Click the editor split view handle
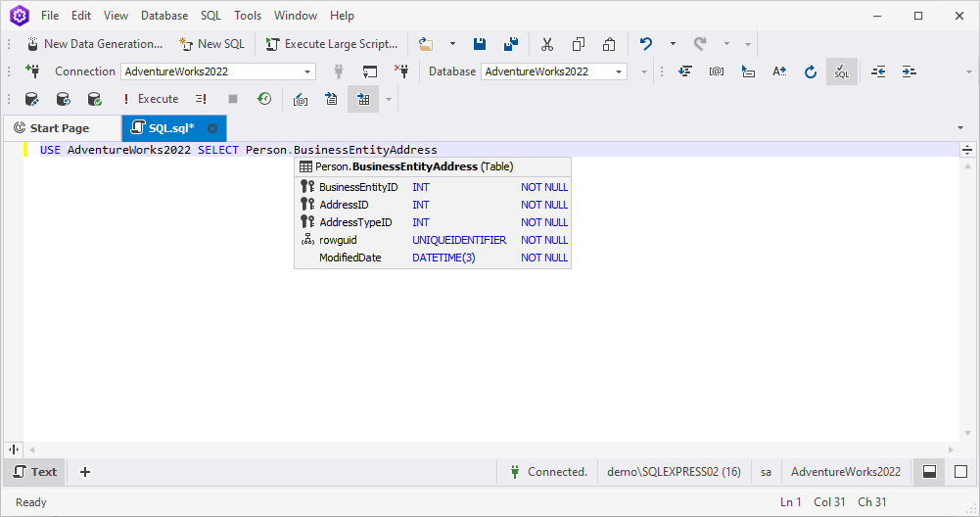 pos(967,150)
